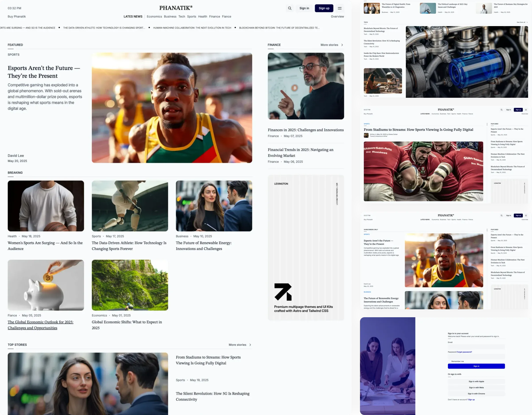Open 'Financial Trends in 2025' headline
This screenshot has height=415, width=532.
point(301,153)
